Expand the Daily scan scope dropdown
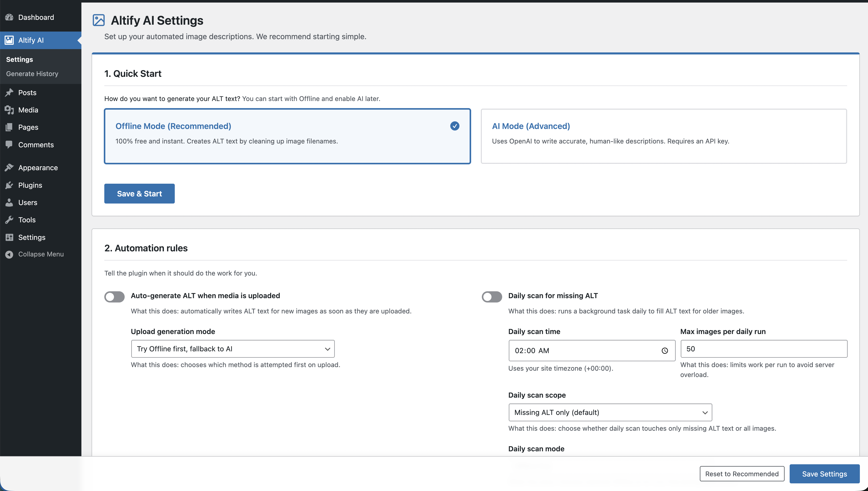This screenshot has height=491, width=868. click(x=610, y=412)
